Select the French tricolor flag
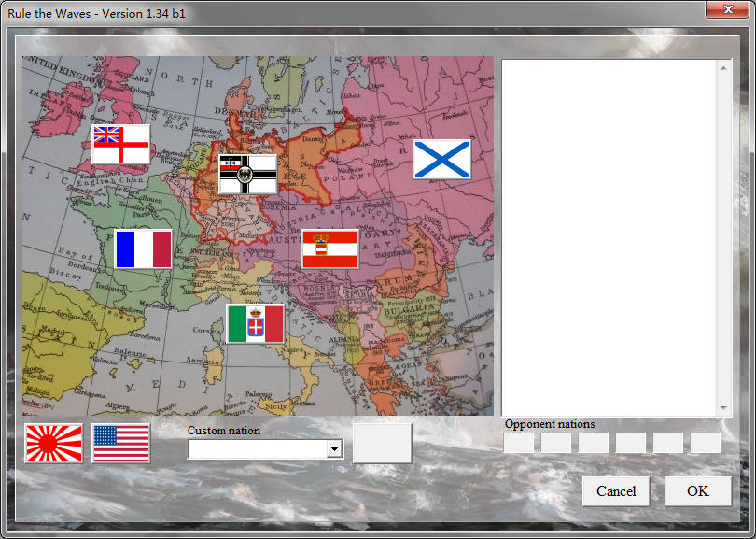Viewport: 756px width, 539px height. point(143,249)
